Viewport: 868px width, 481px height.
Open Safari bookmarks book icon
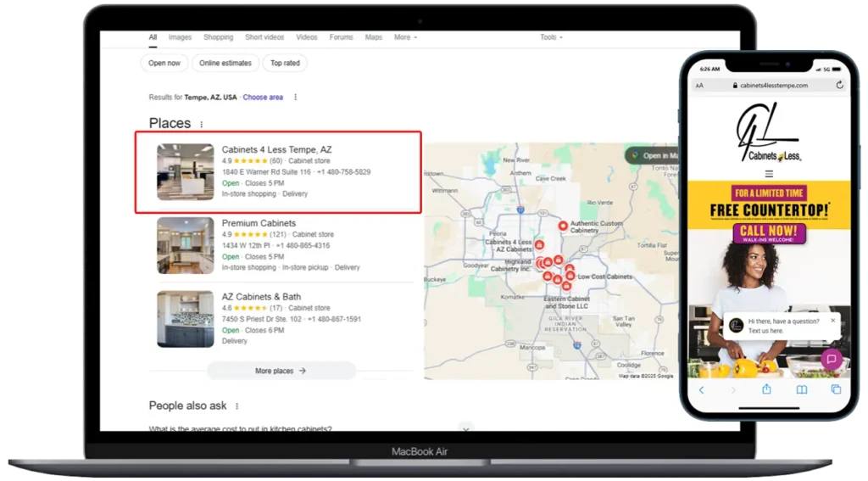801,389
